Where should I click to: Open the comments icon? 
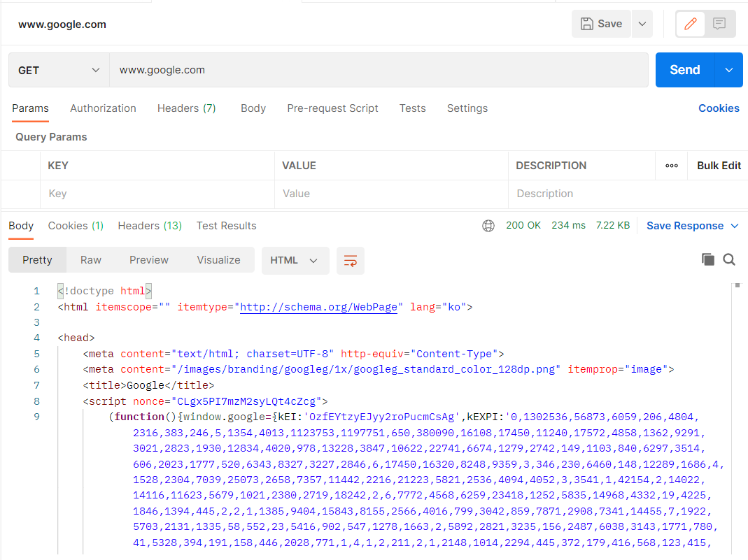click(x=719, y=24)
